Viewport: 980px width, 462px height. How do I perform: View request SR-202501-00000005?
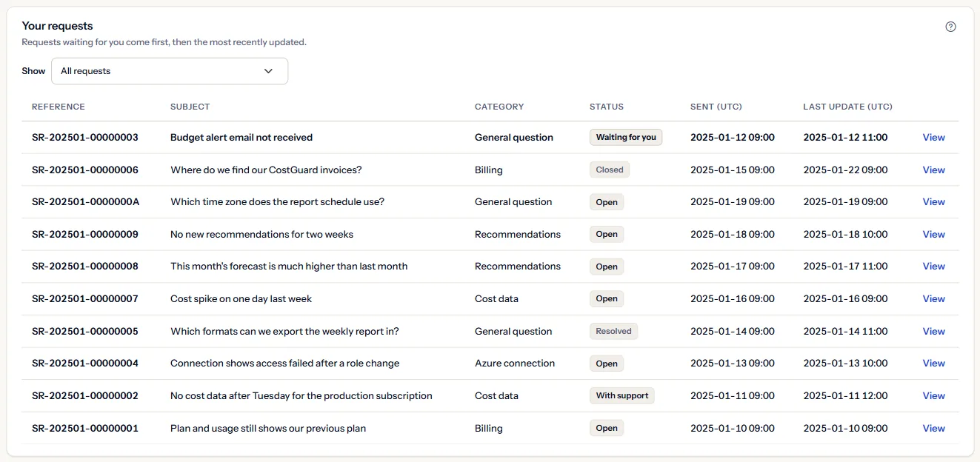coord(933,331)
